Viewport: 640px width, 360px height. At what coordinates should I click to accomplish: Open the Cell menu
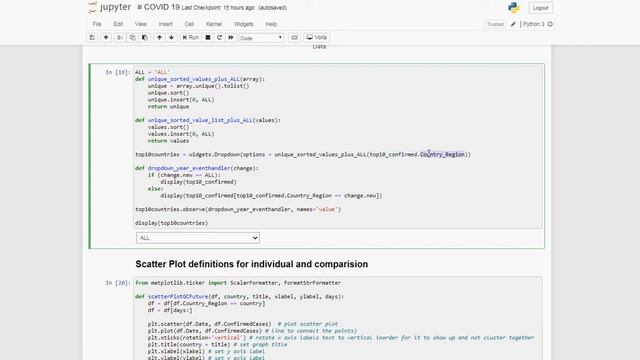pos(189,24)
